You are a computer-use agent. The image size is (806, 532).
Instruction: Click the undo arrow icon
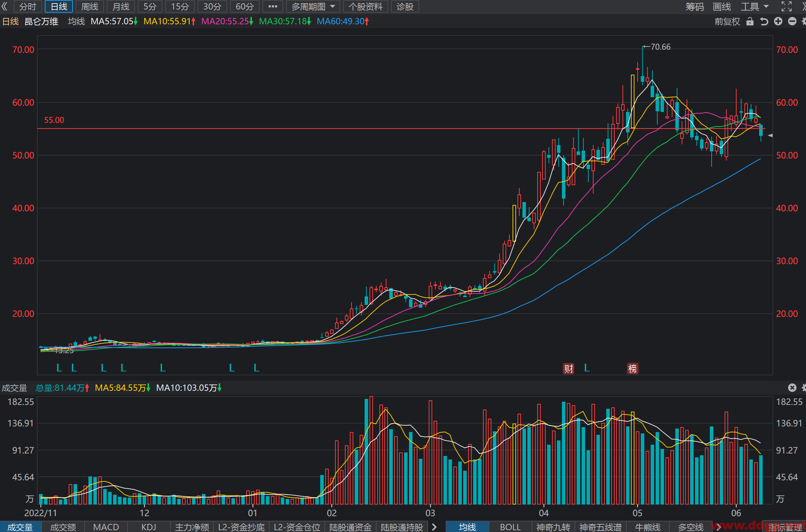pyautogui.click(x=764, y=21)
